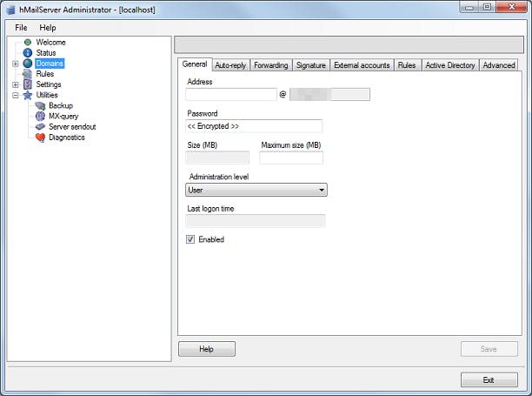Click the Utilities star icon
This screenshot has height=396, width=532.
(x=28, y=95)
